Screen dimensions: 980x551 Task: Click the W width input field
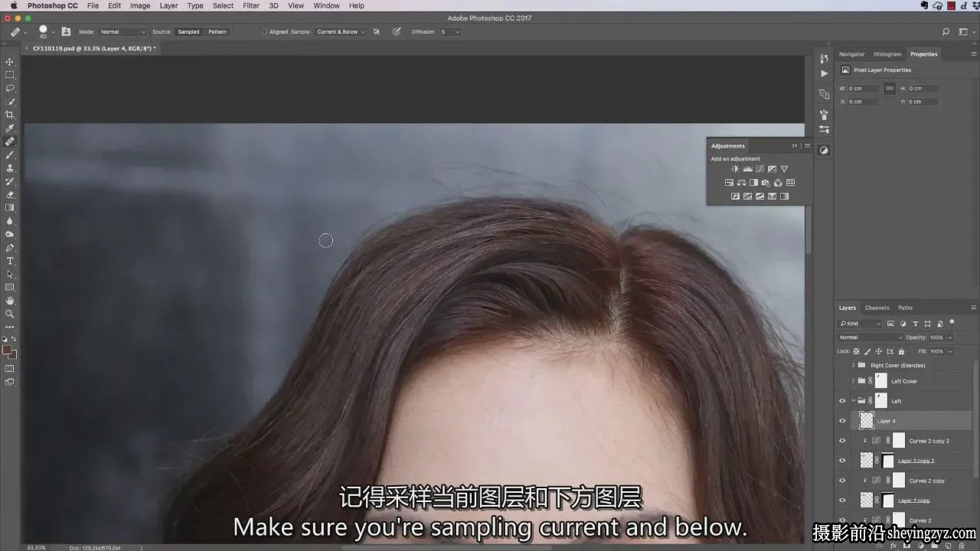(862, 89)
